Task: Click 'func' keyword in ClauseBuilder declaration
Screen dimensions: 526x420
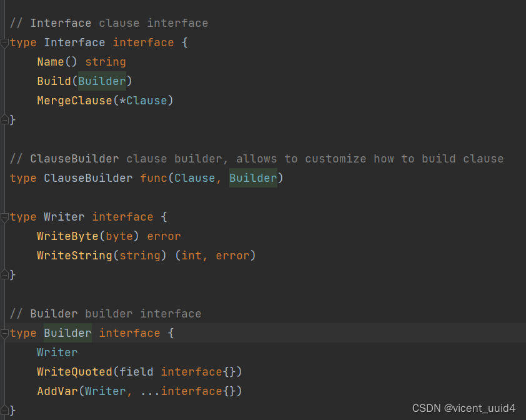Action: [154, 178]
